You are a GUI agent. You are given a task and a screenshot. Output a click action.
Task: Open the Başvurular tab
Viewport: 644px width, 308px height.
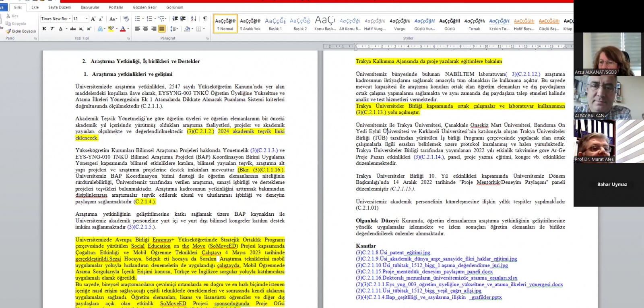tap(90, 7)
